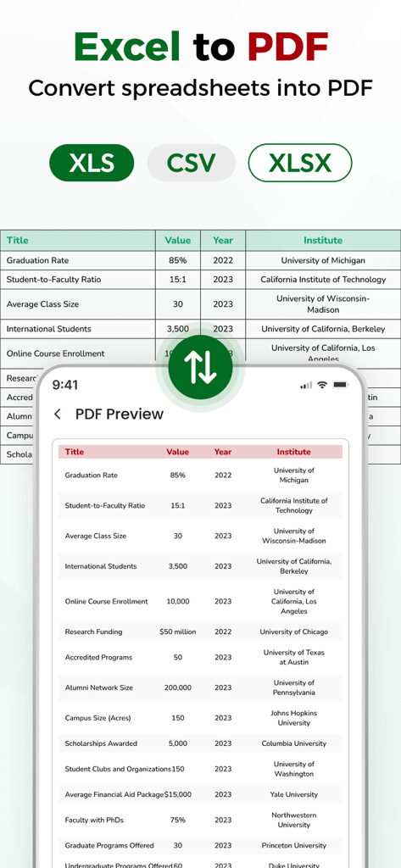Image resolution: width=401 pixels, height=868 pixels.
Task: Click 'Campus Size (Acres)' in PDF Preview
Action: pos(98,718)
